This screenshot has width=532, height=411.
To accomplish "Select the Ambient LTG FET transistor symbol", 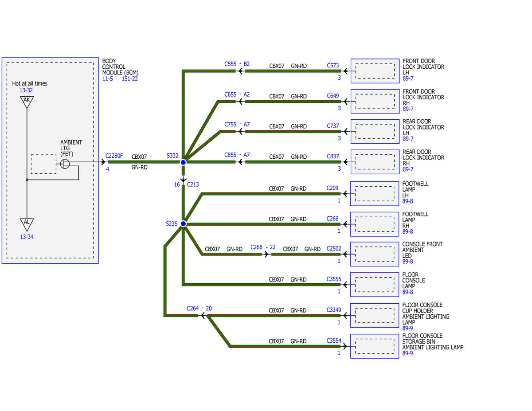I will point(65,164).
